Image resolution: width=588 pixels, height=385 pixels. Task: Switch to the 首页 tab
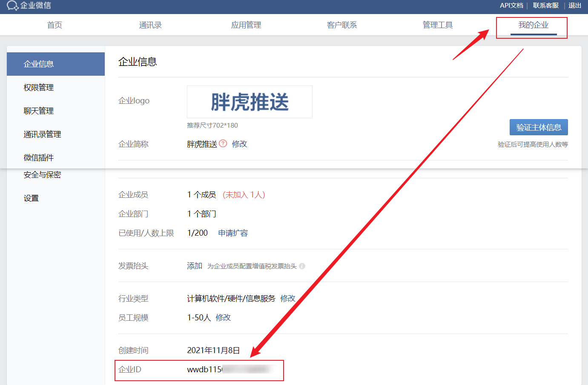54,25
